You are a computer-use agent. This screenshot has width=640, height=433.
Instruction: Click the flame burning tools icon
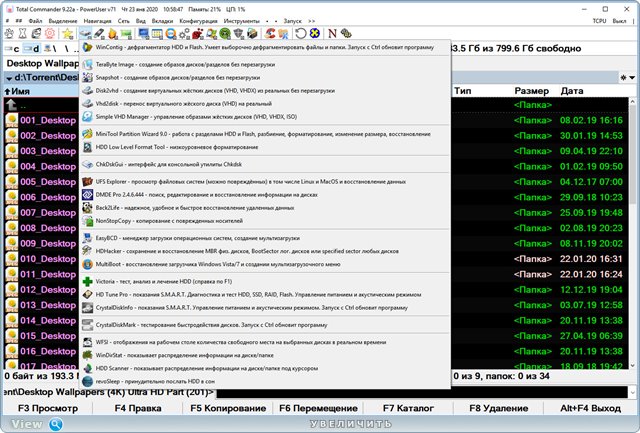(113, 33)
